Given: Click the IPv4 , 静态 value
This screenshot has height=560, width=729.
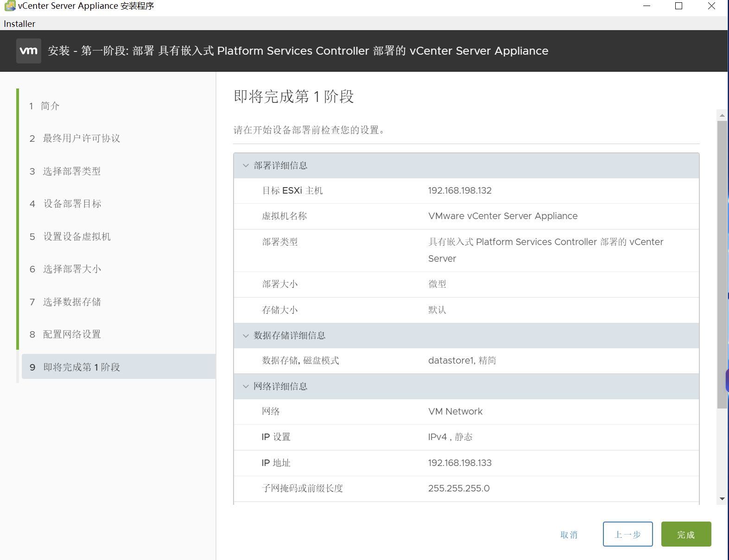Looking at the screenshot, I should tap(450, 437).
